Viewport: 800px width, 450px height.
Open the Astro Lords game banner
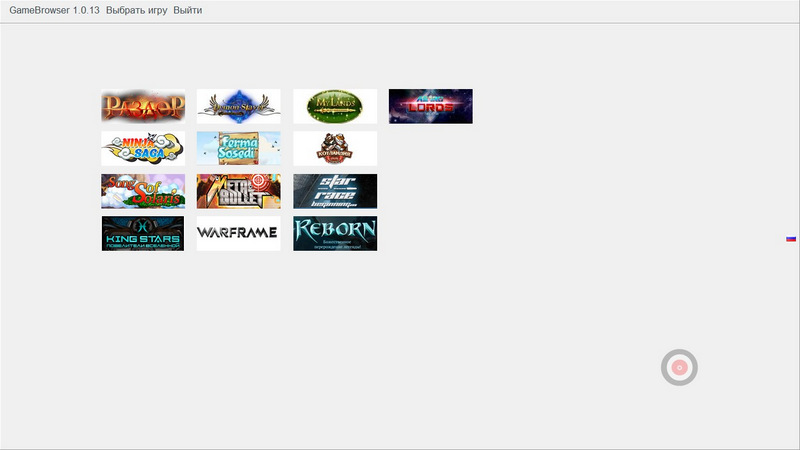(x=431, y=106)
